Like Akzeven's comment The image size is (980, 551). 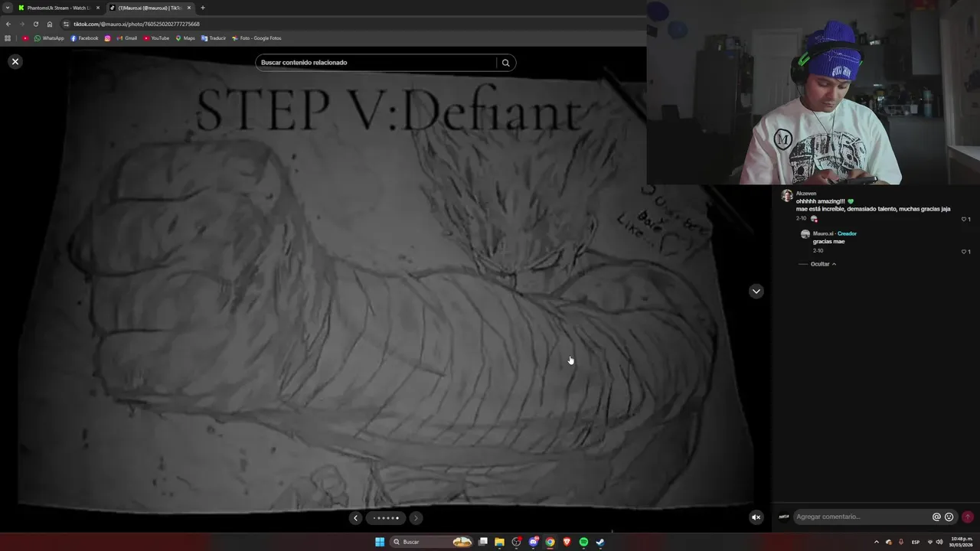965,219
